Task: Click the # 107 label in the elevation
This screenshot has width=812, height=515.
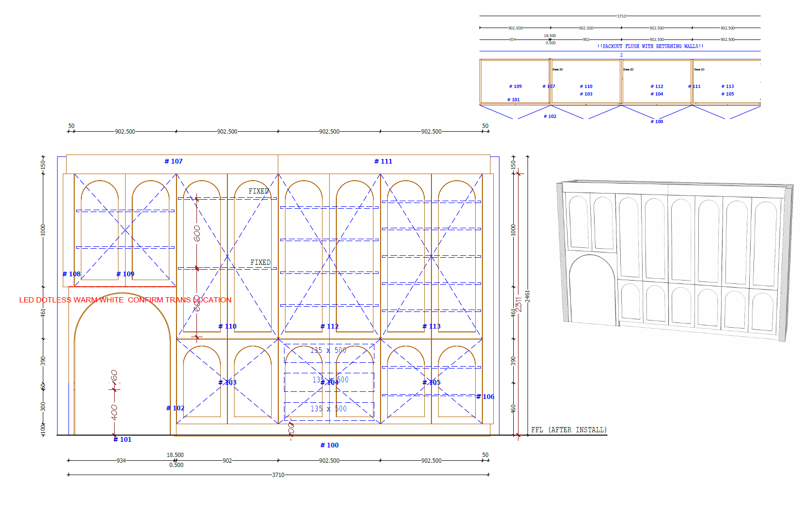Action: coord(174,161)
